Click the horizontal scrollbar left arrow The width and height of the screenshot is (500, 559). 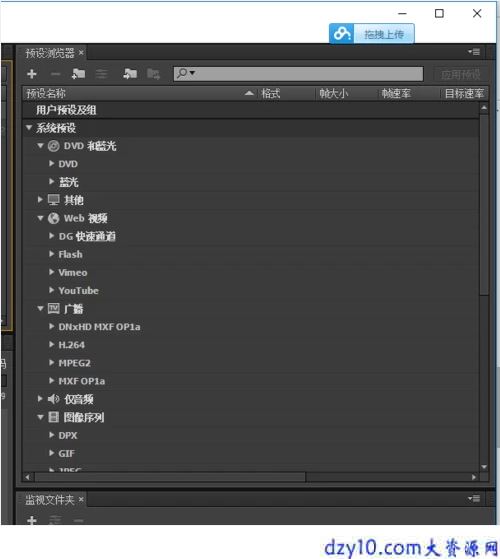point(28,477)
